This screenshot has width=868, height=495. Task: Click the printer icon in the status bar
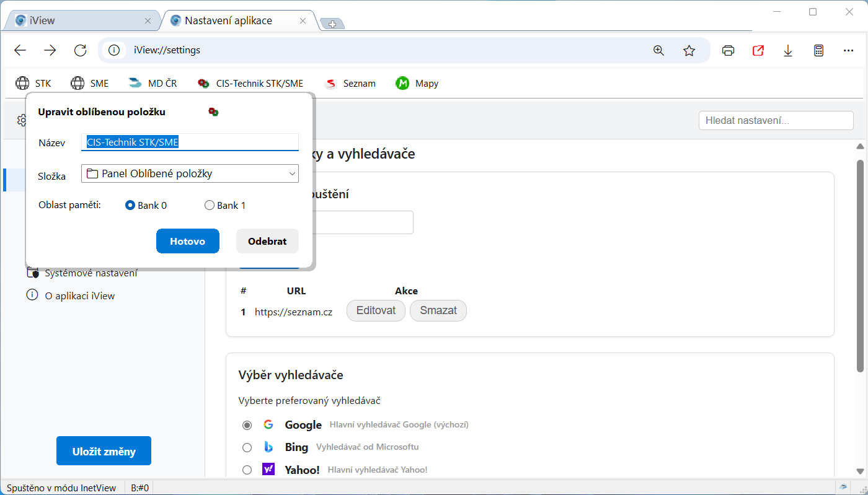point(843,488)
